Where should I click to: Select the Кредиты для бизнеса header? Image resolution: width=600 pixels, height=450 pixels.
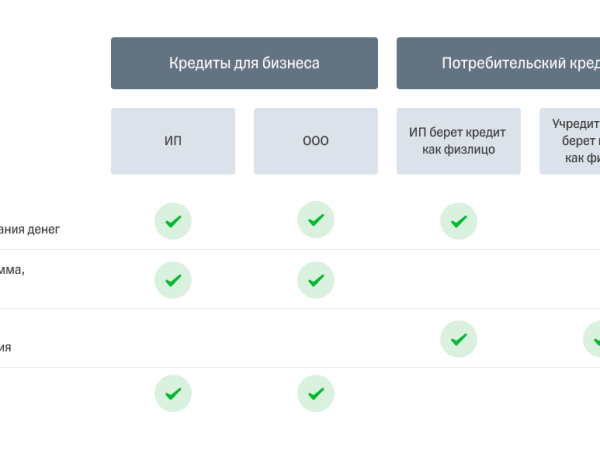coord(244,63)
